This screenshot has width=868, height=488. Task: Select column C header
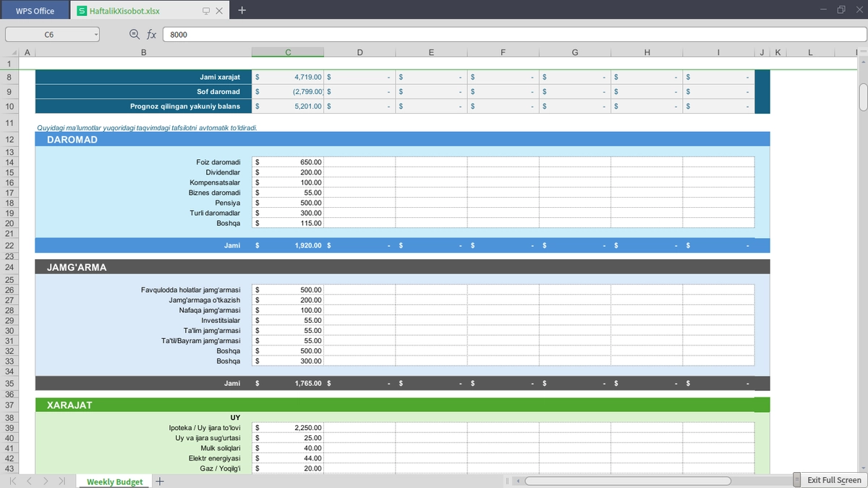pyautogui.click(x=288, y=52)
